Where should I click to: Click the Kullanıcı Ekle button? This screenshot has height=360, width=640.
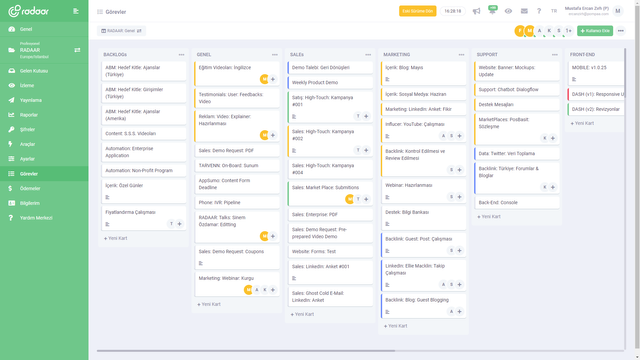pyautogui.click(x=595, y=31)
